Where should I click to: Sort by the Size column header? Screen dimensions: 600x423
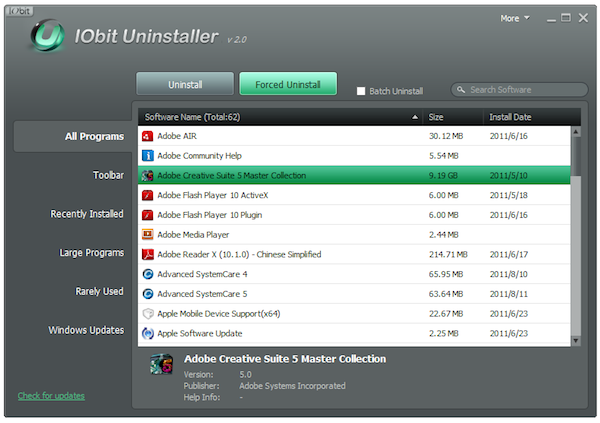click(x=453, y=117)
